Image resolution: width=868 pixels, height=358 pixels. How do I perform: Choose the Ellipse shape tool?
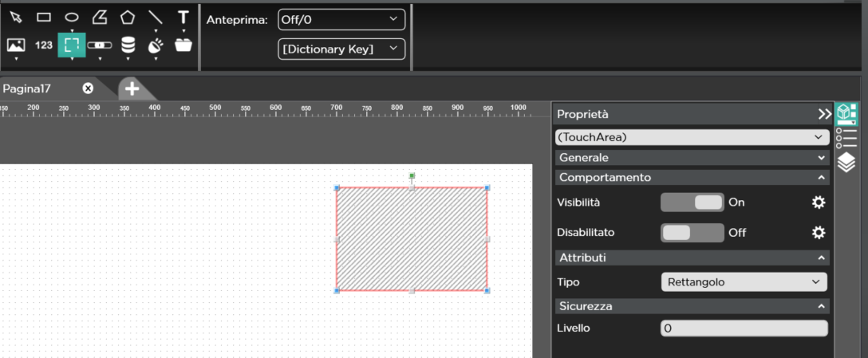(x=72, y=17)
